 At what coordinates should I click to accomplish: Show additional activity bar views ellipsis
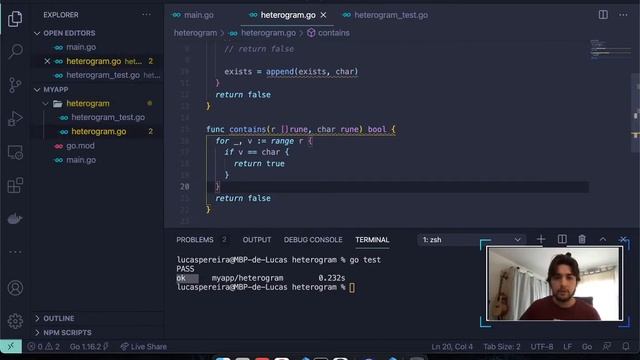15,252
